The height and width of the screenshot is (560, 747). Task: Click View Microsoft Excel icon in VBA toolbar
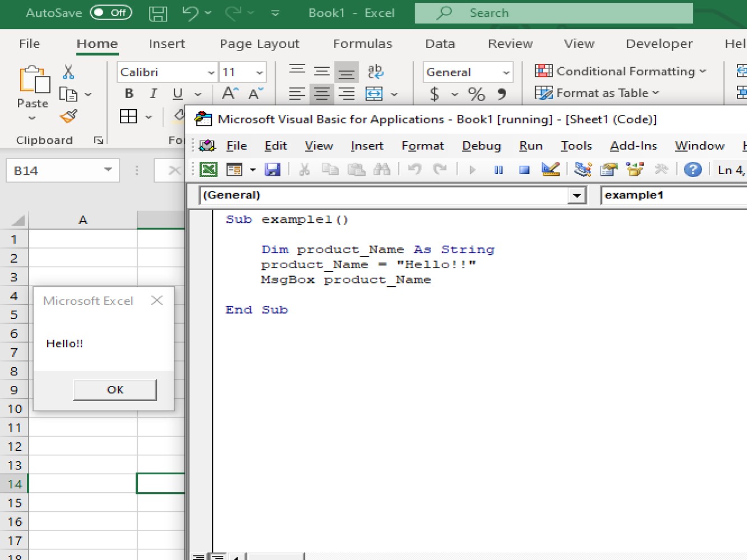tap(208, 169)
